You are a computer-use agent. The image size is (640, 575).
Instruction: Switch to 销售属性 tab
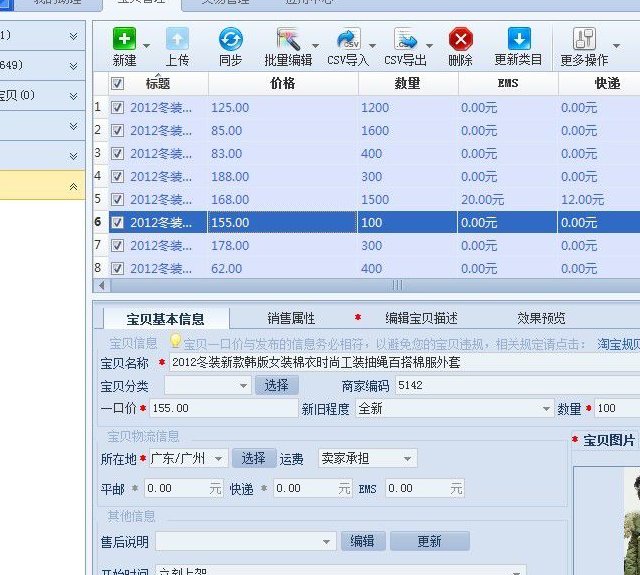point(291,318)
